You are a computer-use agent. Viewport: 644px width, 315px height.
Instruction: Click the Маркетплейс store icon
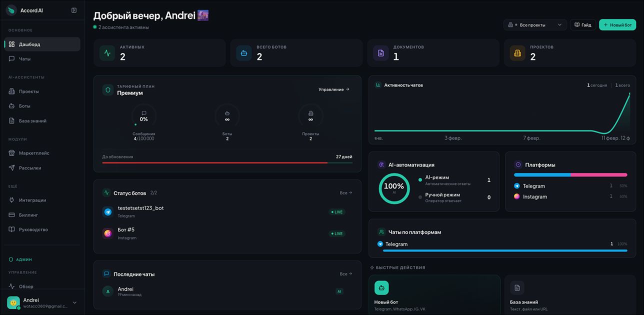tap(11, 153)
